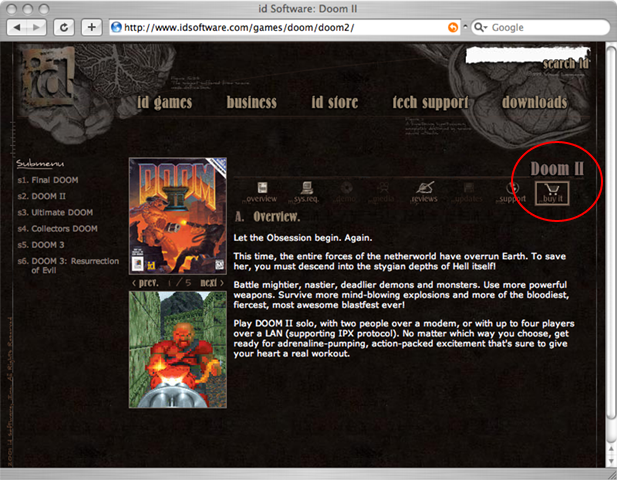Click the next image link
Image resolution: width=617 pixels, height=480 pixels.
click(x=212, y=283)
